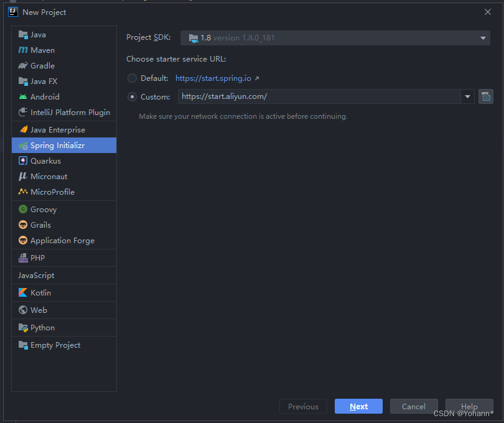Click the MicroProfile icon
The height and width of the screenshot is (423, 504).
click(23, 192)
